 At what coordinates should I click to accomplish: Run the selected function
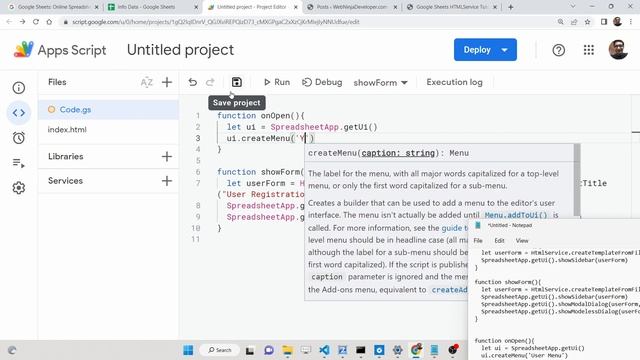tap(277, 82)
